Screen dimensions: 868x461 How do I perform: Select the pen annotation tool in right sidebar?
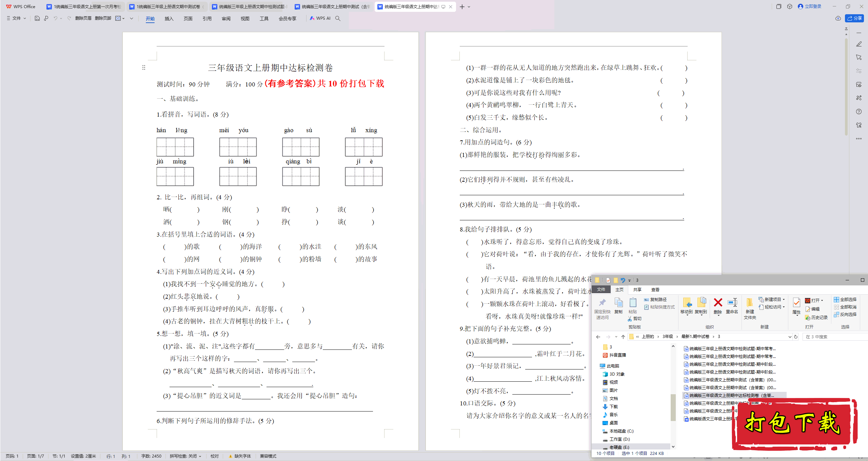pyautogui.click(x=859, y=44)
